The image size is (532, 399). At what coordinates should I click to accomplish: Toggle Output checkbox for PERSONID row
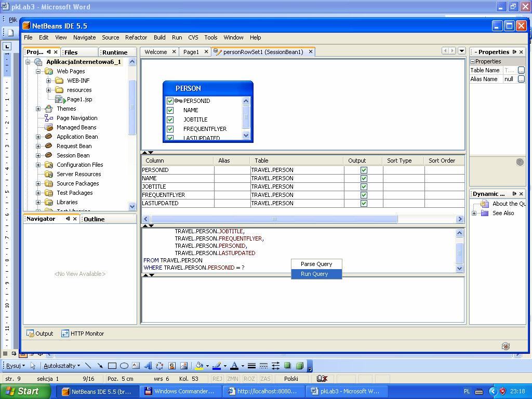click(364, 170)
